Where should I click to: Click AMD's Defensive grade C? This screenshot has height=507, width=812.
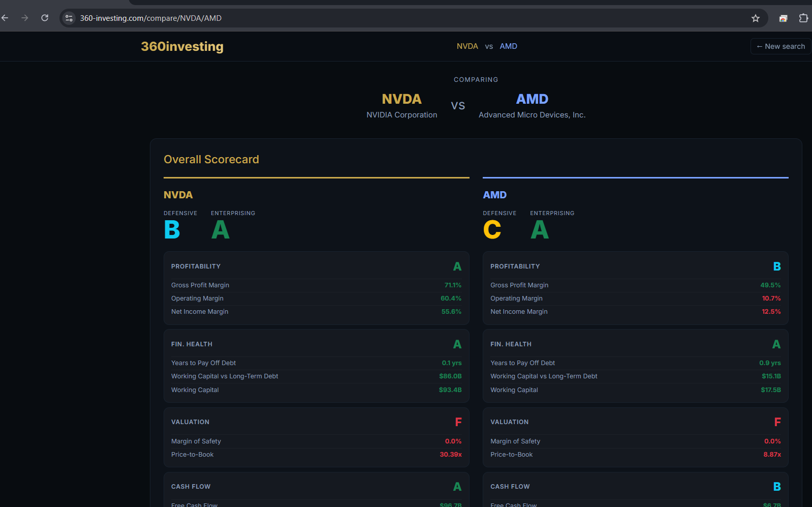(x=492, y=230)
